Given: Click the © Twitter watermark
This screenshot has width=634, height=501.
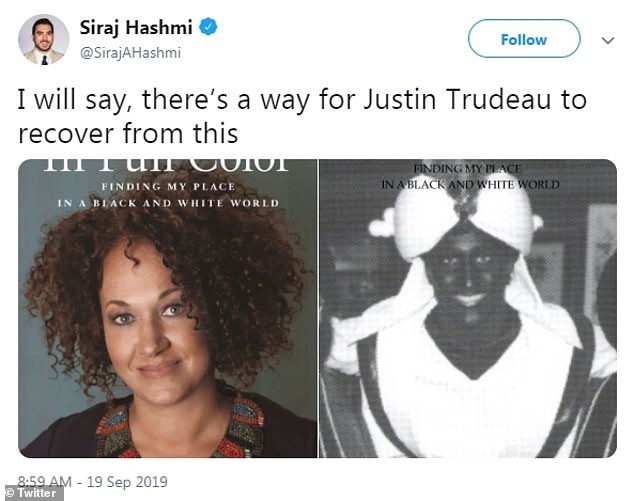Looking at the screenshot, I should pos(32,493).
